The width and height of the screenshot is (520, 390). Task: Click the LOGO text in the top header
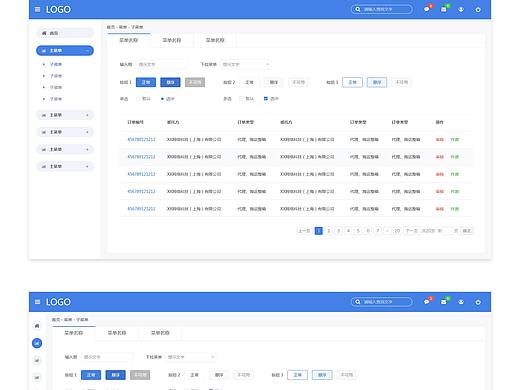(x=58, y=9)
